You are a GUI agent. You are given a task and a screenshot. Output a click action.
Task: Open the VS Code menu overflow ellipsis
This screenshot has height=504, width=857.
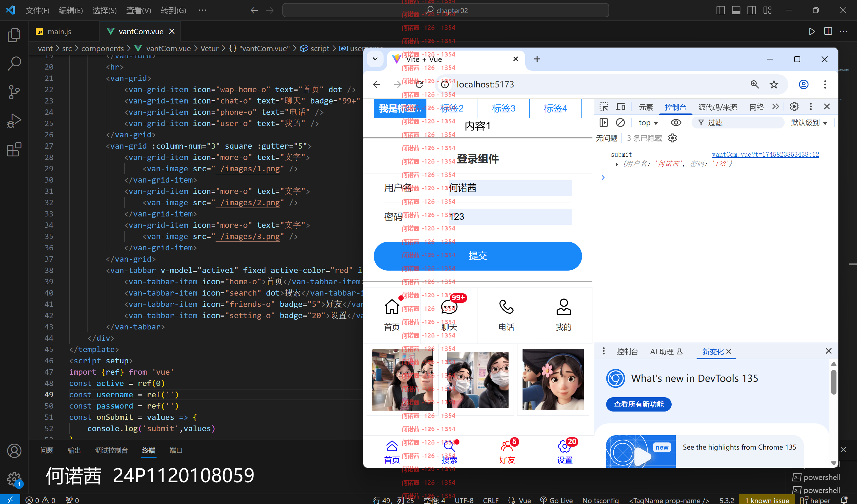[202, 10]
